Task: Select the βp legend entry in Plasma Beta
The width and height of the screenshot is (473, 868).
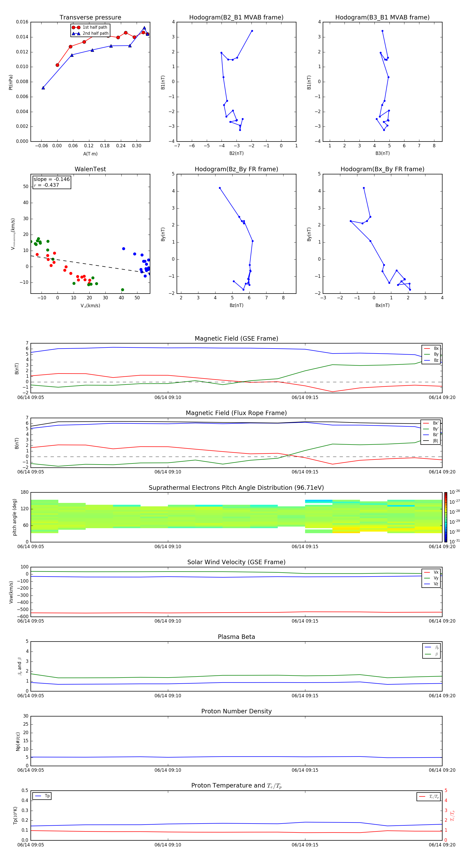Action: click(431, 647)
